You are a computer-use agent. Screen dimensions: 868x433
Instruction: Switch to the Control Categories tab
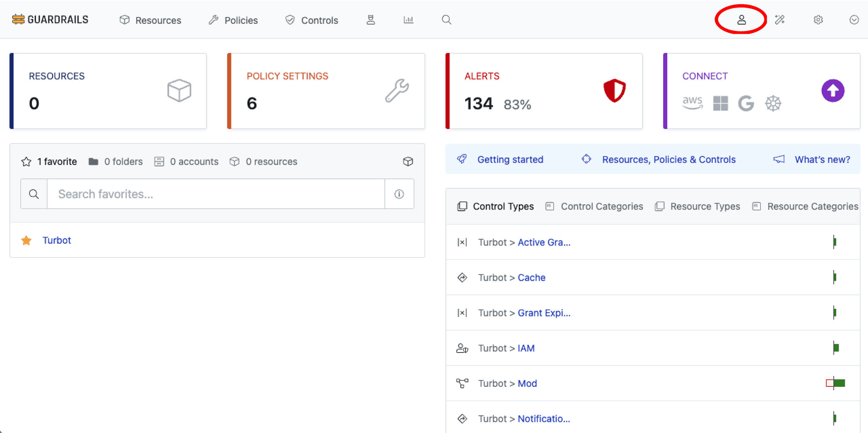(594, 207)
